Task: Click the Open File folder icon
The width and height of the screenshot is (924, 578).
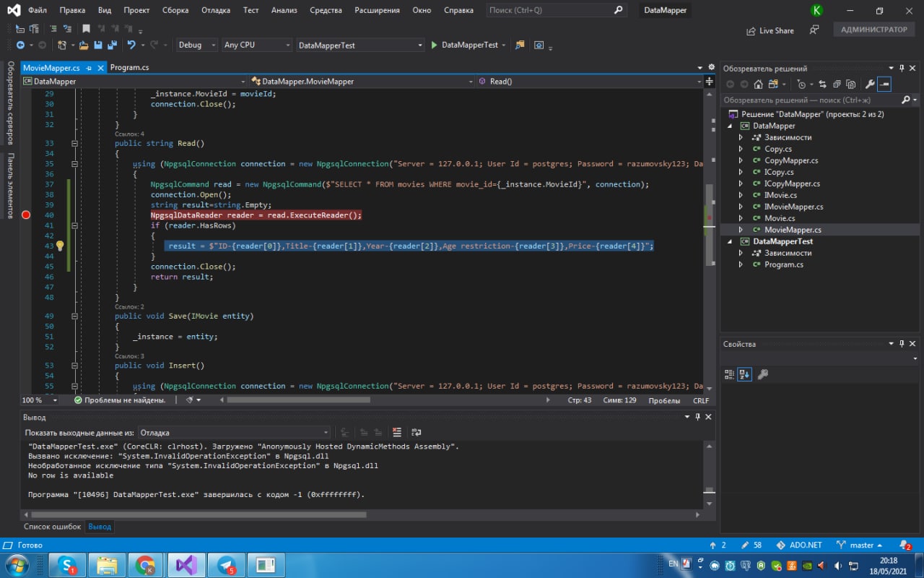Action: coord(84,45)
